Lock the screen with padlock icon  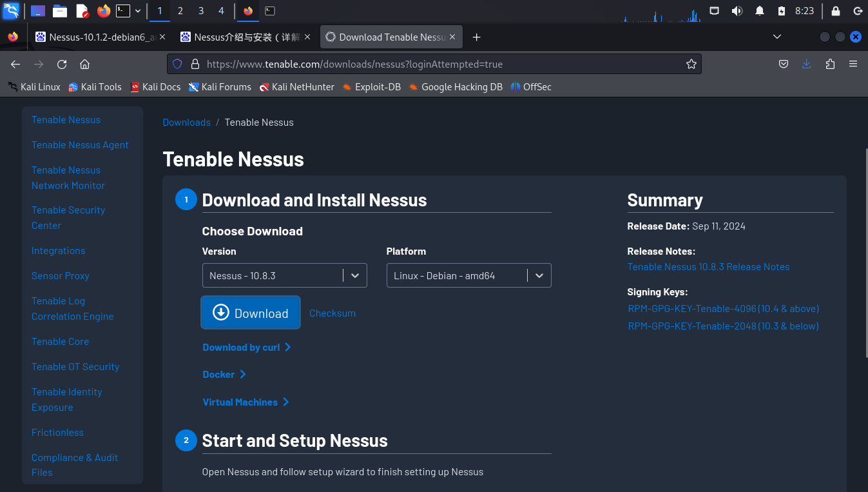(x=836, y=11)
